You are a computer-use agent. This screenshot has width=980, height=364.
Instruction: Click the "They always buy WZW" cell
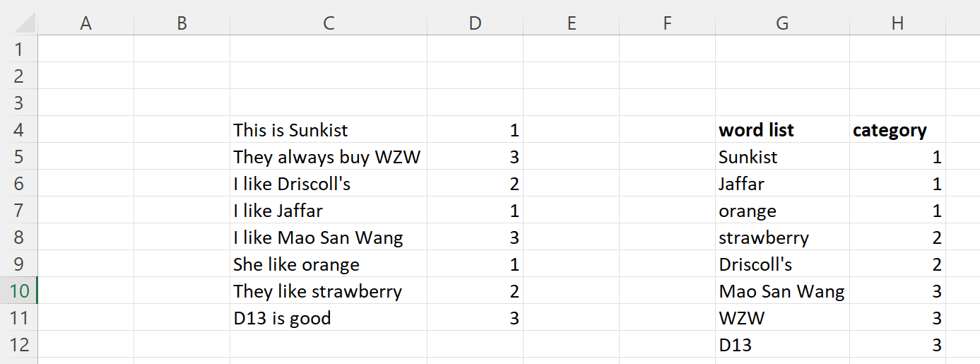[x=329, y=157]
